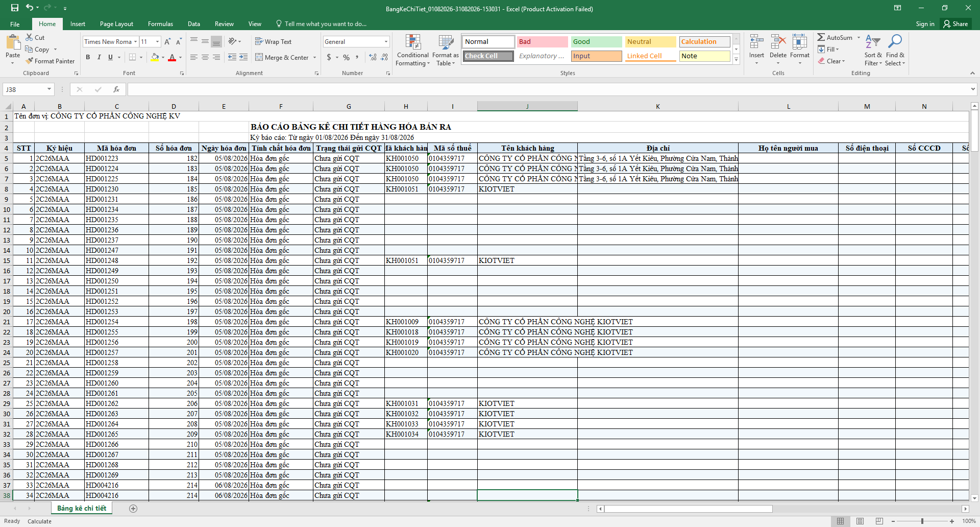
Task: Expand the cell styles gallery
Action: click(736, 60)
